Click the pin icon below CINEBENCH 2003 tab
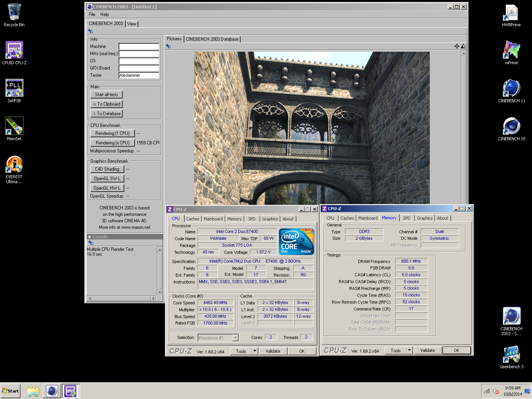Screen dimensions: 532x399 pos(90,31)
